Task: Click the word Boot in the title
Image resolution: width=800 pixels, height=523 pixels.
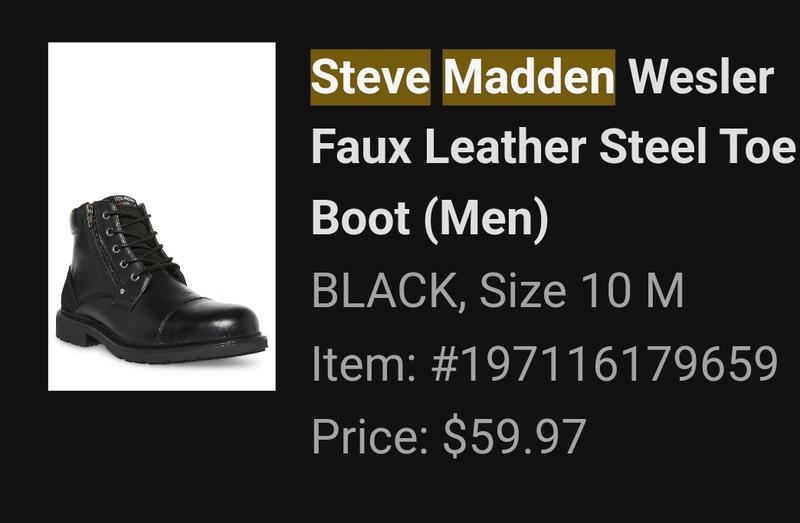Action: coord(361,217)
